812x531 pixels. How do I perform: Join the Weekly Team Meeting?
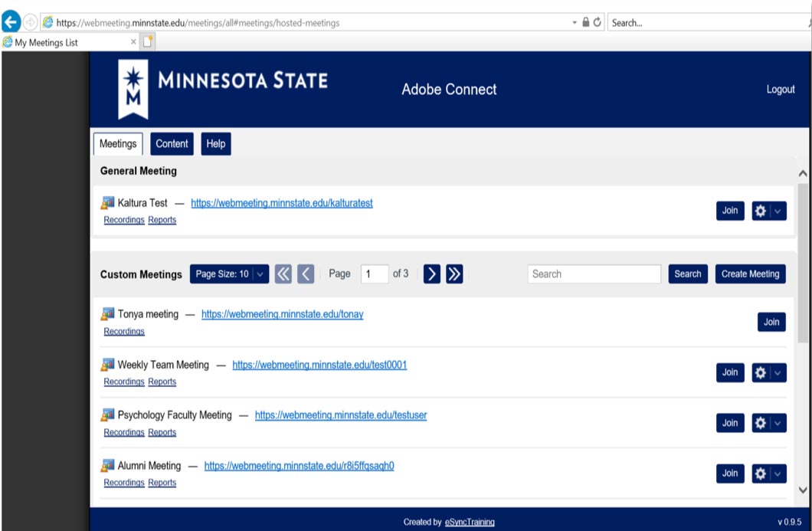730,372
